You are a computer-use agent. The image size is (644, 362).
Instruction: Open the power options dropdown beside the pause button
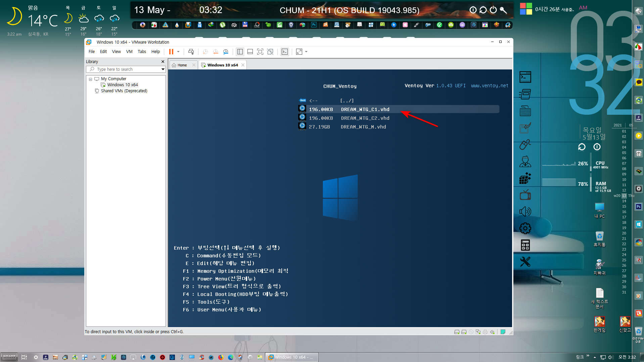[x=178, y=52]
